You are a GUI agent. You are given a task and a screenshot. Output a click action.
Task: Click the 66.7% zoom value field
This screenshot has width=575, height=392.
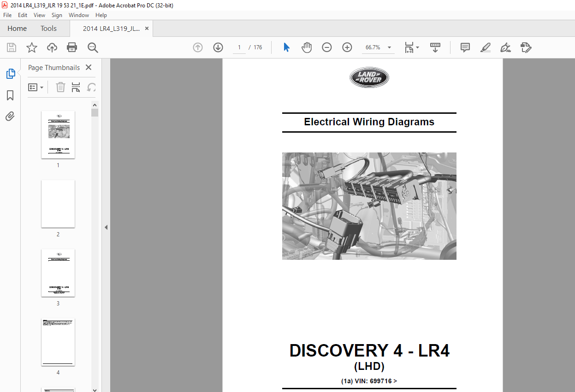(x=373, y=47)
